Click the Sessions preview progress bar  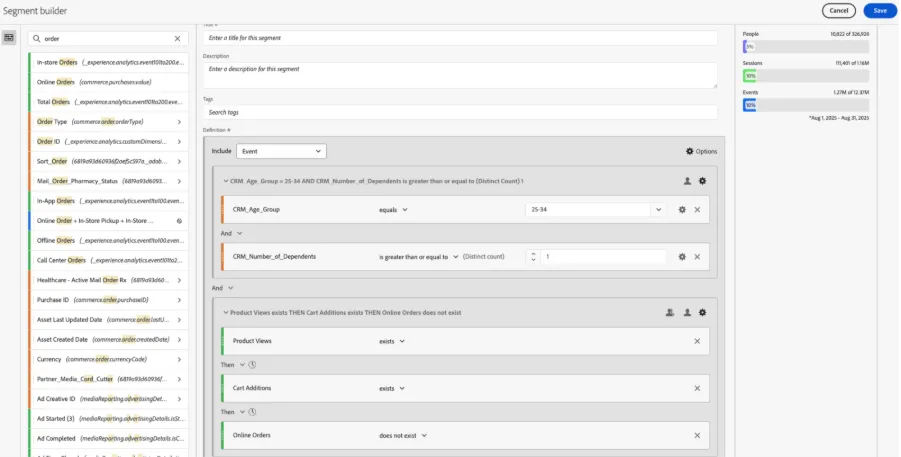pyautogui.click(x=806, y=75)
